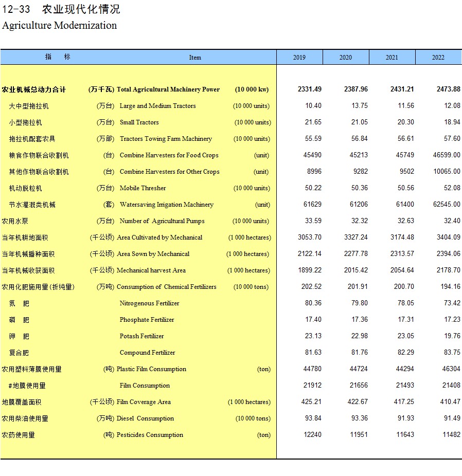The image size is (462, 476).
Task: Click value 21656 in 2020 column
Action: coord(359,385)
